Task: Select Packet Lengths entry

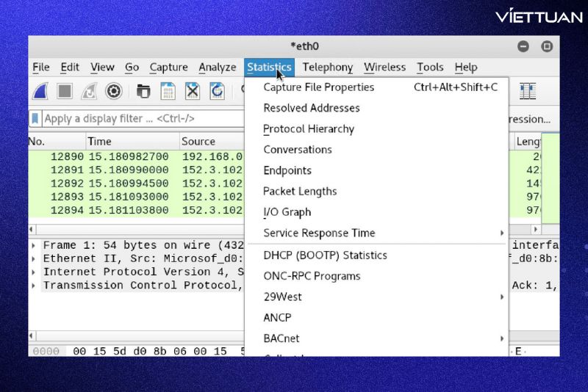Action: [x=376, y=192]
